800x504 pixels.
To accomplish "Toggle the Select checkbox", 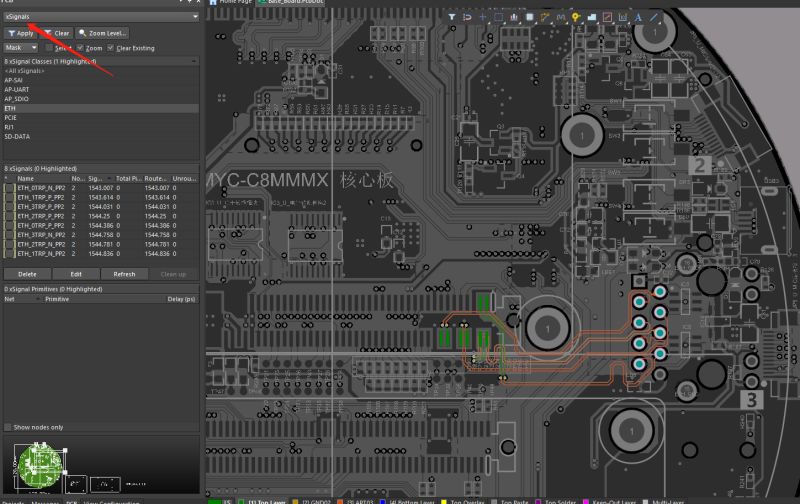I will point(49,48).
